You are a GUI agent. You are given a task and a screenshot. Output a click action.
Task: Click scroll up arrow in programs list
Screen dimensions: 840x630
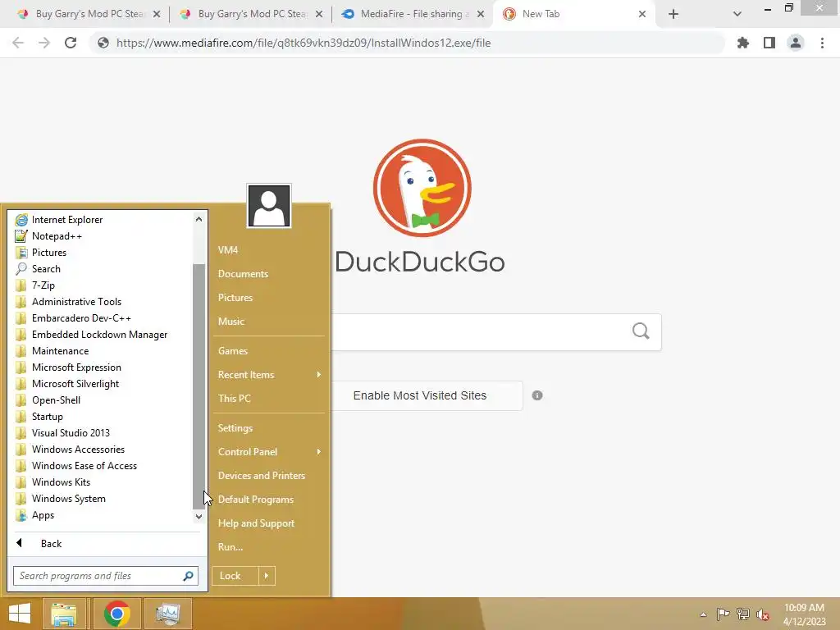coord(199,219)
